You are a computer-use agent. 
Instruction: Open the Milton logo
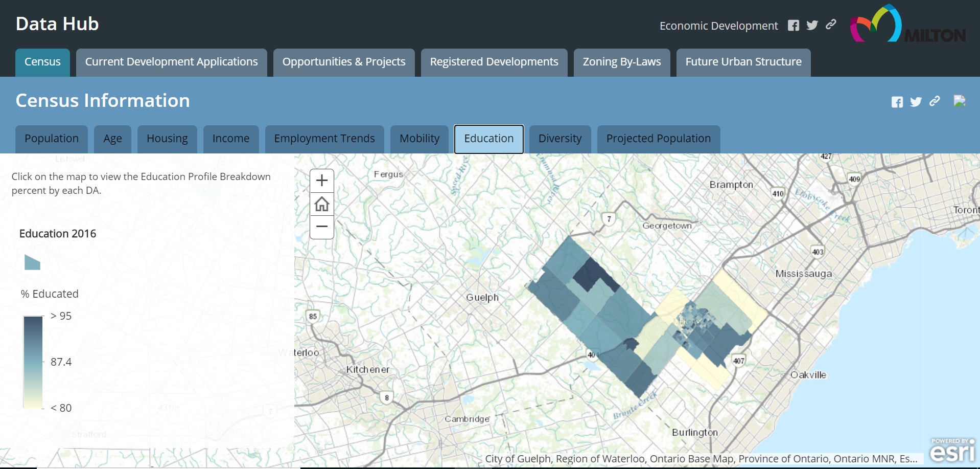pos(907,24)
